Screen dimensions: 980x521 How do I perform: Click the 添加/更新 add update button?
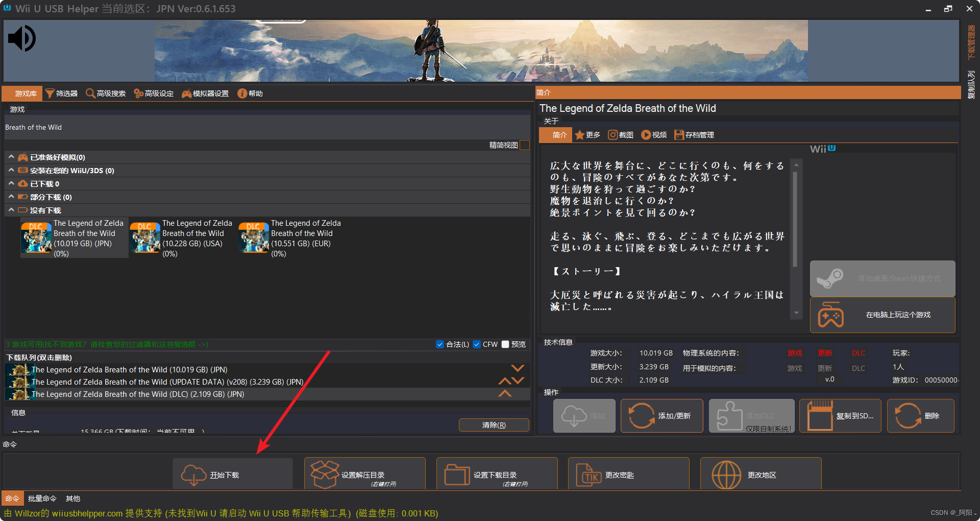[x=661, y=416]
